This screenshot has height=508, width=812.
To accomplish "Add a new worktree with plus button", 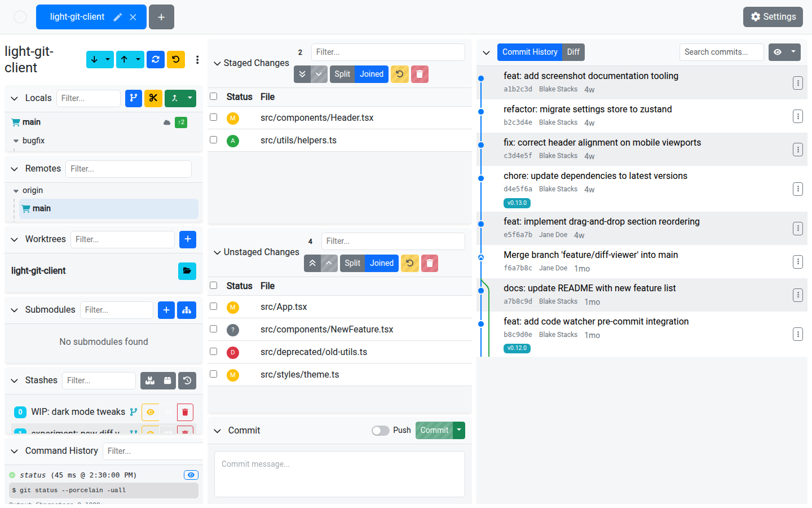I will (188, 239).
